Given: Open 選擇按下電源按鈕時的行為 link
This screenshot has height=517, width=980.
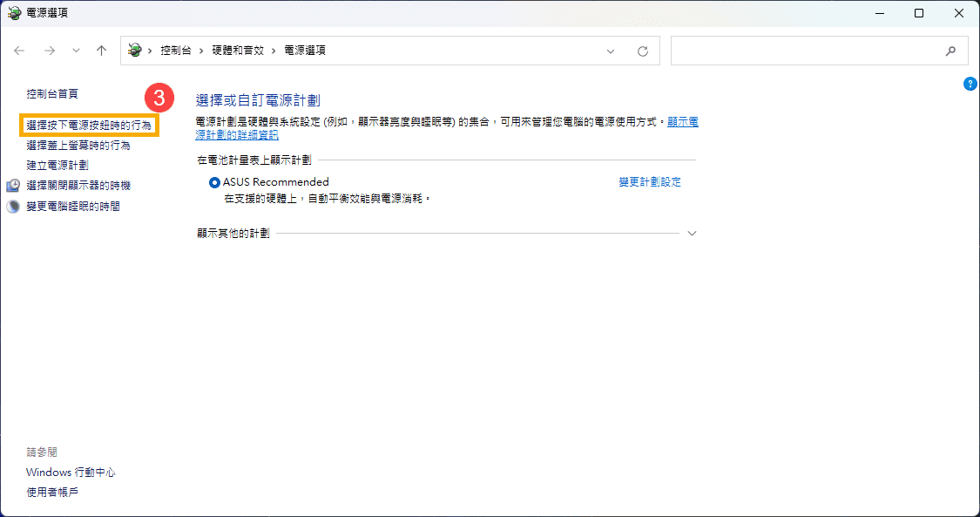Looking at the screenshot, I should 89,126.
